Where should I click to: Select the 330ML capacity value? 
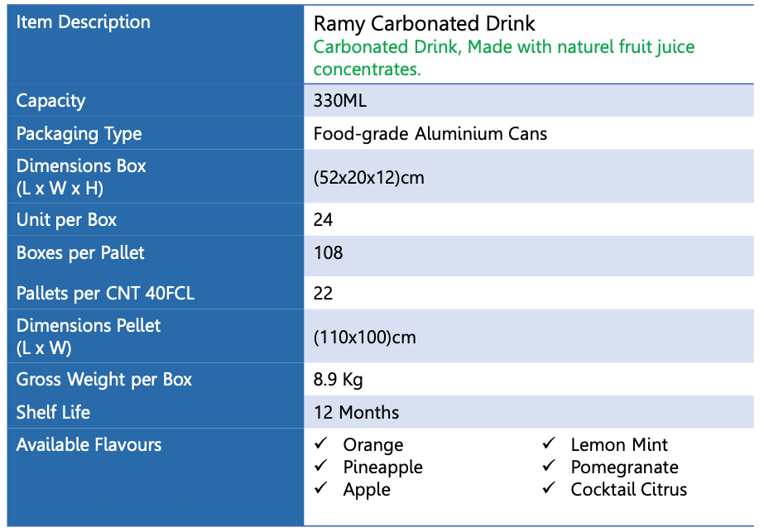pos(339,102)
